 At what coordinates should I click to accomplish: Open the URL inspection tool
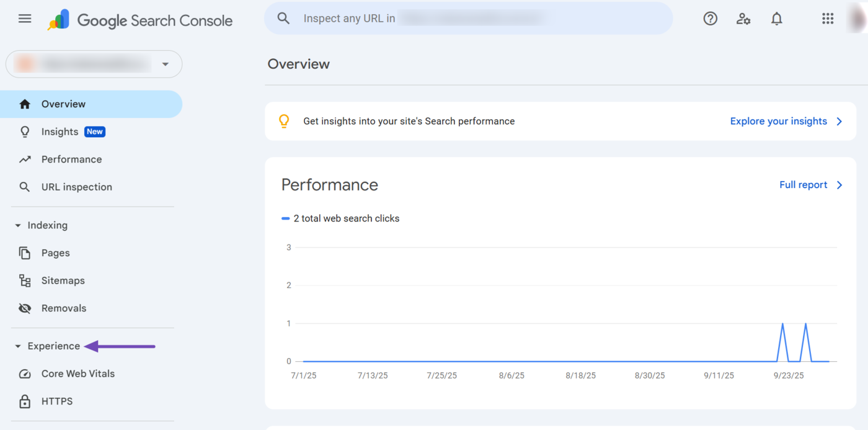click(76, 187)
